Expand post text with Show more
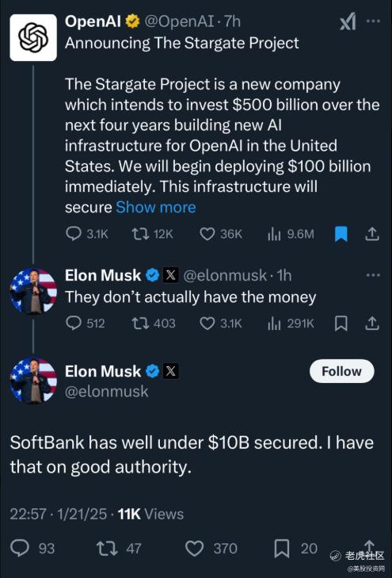The width and height of the screenshot is (392, 578). click(156, 207)
